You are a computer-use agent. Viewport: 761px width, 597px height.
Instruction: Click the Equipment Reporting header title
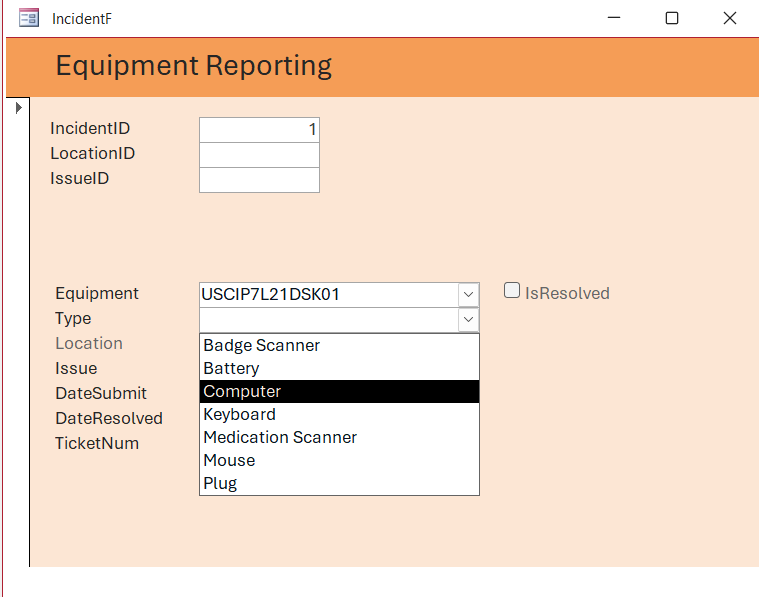194,66
